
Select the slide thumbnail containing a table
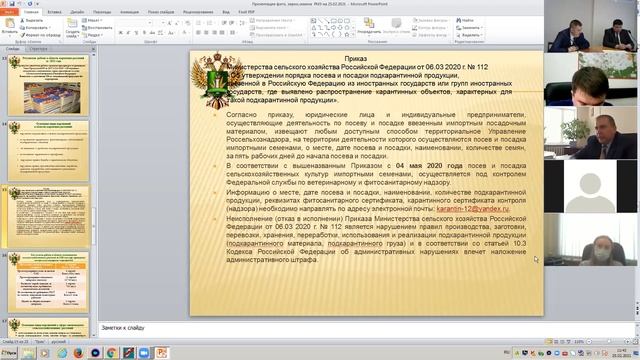(48, 282)
